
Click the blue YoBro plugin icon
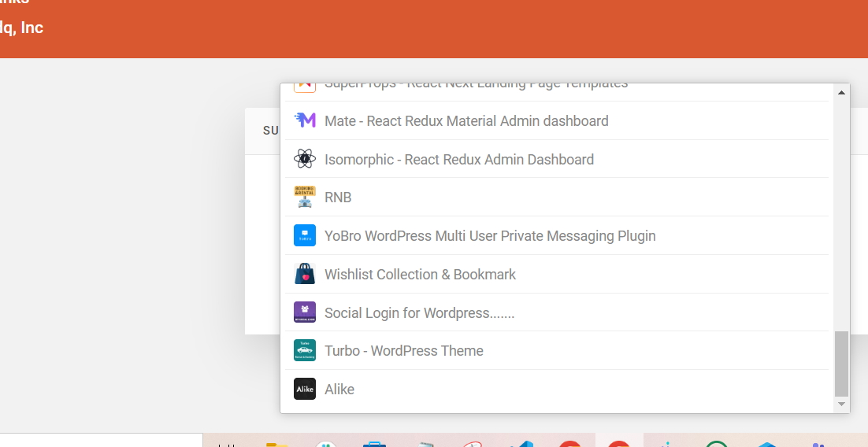(304, 235)
